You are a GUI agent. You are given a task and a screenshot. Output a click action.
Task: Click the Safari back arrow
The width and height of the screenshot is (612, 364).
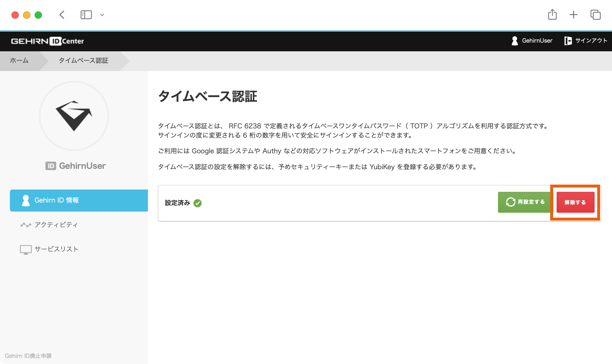click(x=62, y=15)
